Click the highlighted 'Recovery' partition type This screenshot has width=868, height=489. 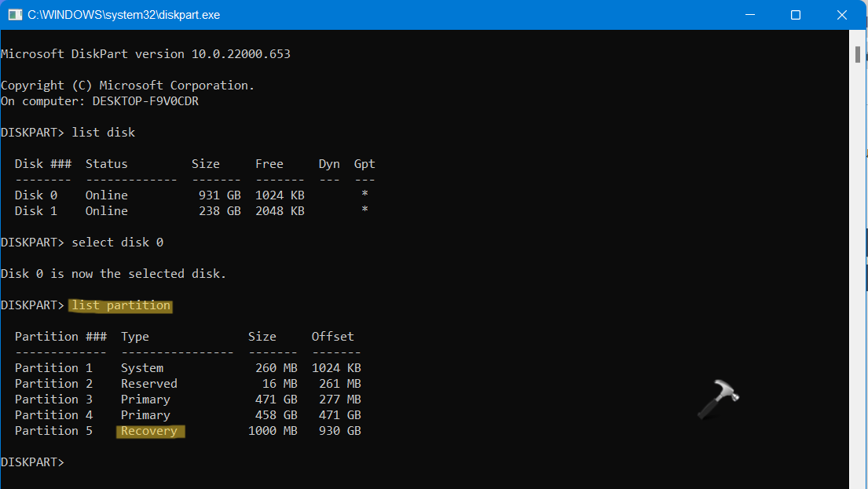click(x=150, y=432)
